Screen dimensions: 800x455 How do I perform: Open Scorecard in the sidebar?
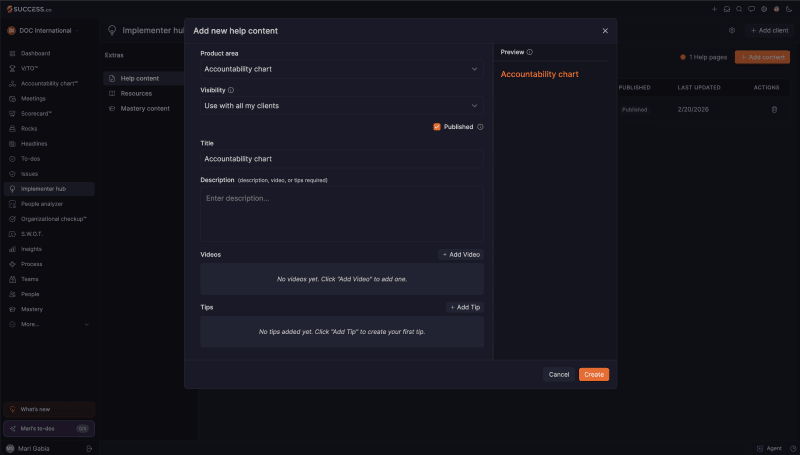(49, 114)
